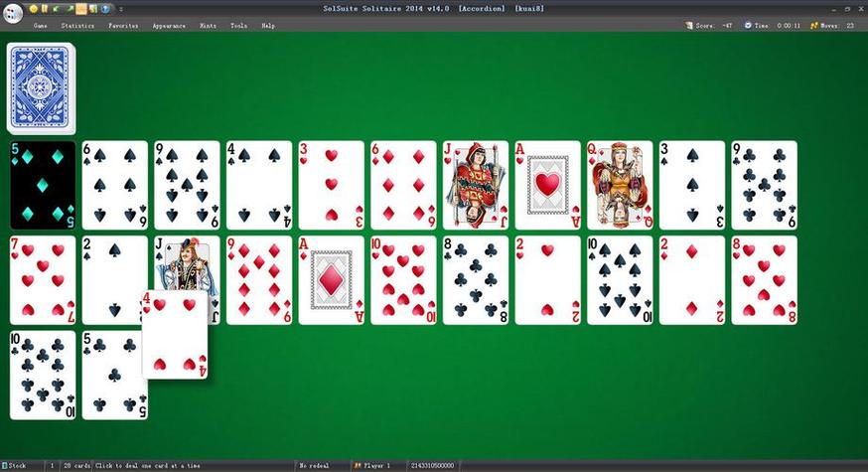Open the Game menu
Image resolution: width=868 pixels, height=472 pixels.
(x=41, y=26)
